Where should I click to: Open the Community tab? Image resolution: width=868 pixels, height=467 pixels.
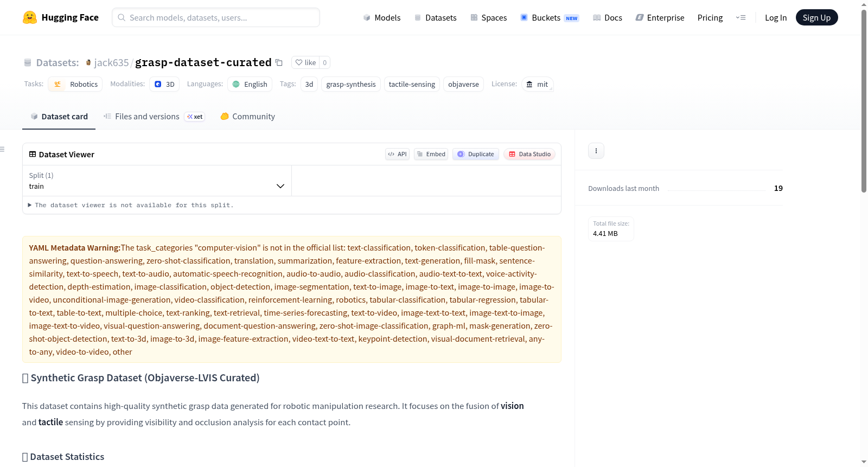click(x=248, y=116)
